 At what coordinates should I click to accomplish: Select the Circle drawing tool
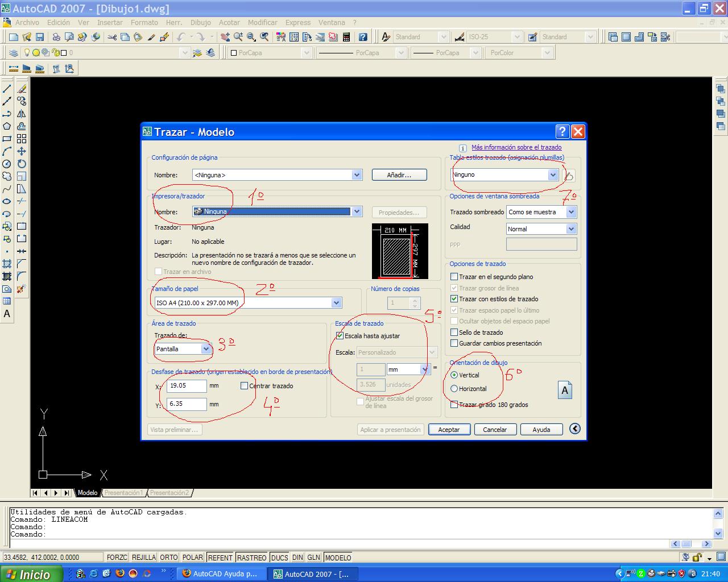(x=7, y=164)
